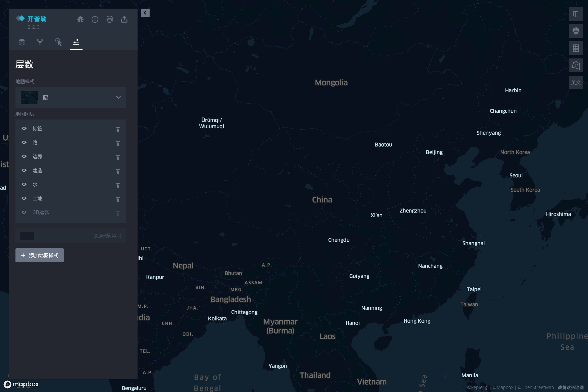Pick the 3D建筑色彩 color swatch
Screen dimensions: 588x392
[27, 236]
